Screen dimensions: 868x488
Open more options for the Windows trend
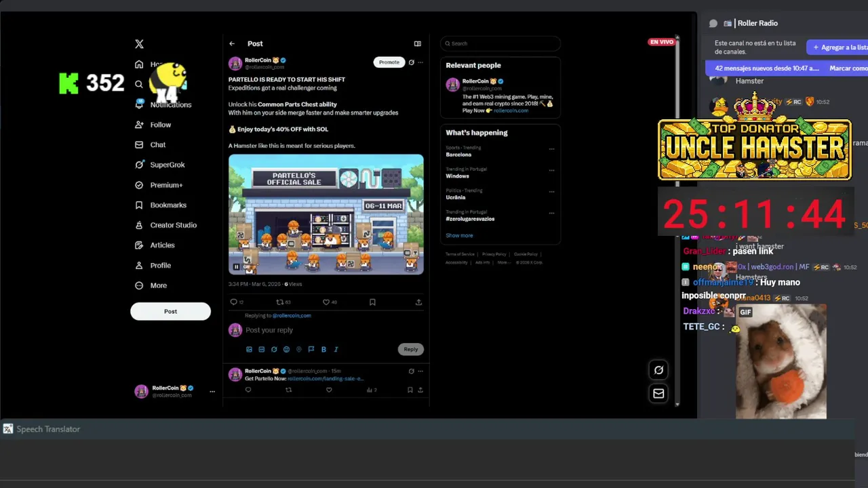(551, 170)
